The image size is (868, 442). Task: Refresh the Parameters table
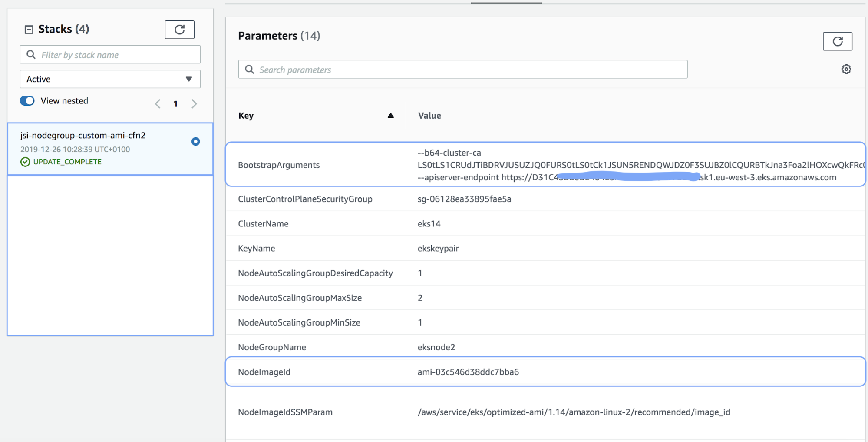(x=837, y=41)
